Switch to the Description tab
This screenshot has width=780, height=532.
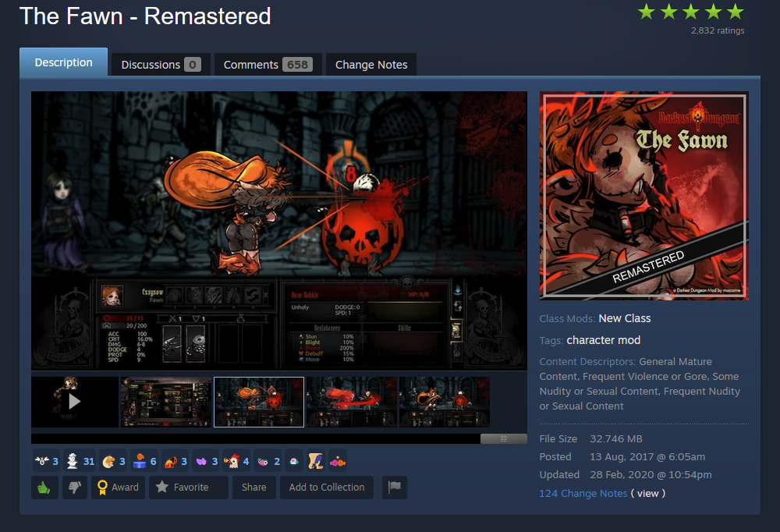tap(64, 62)
